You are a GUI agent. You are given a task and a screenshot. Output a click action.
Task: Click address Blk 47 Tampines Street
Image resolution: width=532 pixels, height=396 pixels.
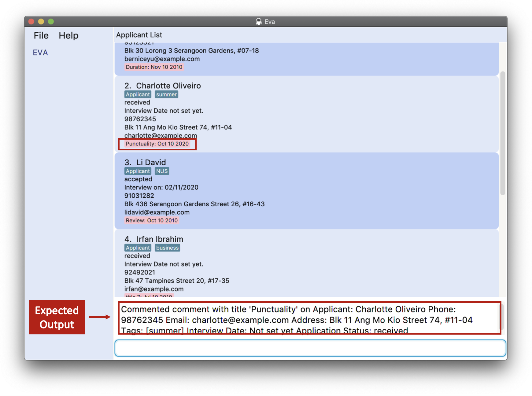177,281
